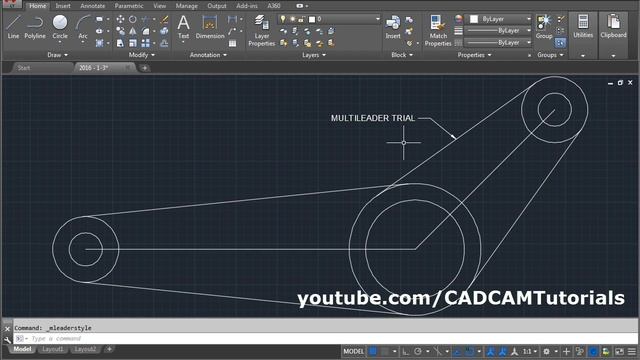This screenshot has height=360, width=640.
Task: Switch to Layout1 tab
Action: 53,349
